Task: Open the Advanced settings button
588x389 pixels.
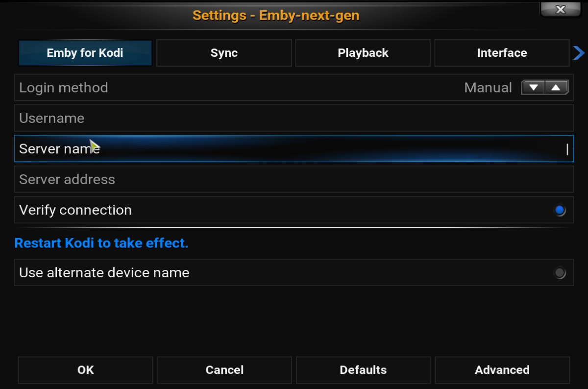Action: (502, 370)
